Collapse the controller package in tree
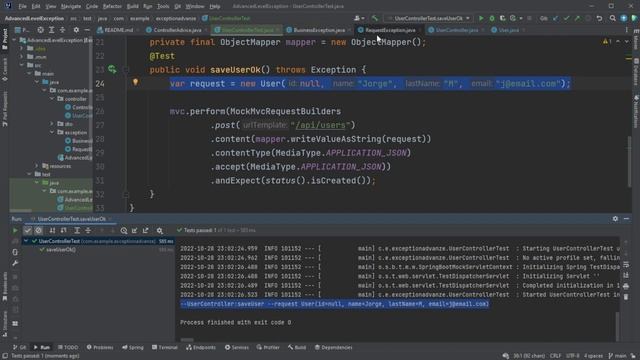The width and height of the screenshot is (640, 360). pyautogui.click(x=52, y=99)
